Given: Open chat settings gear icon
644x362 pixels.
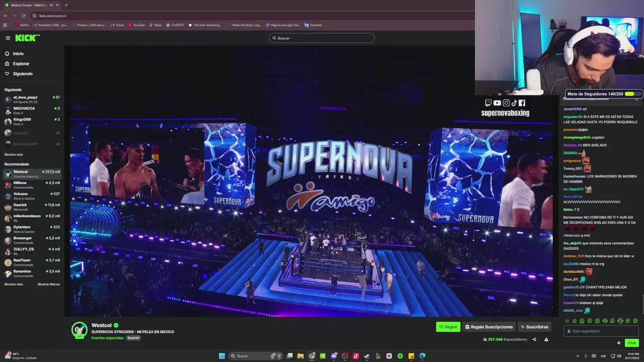Looking at the screenshot, I should [619, 343].
